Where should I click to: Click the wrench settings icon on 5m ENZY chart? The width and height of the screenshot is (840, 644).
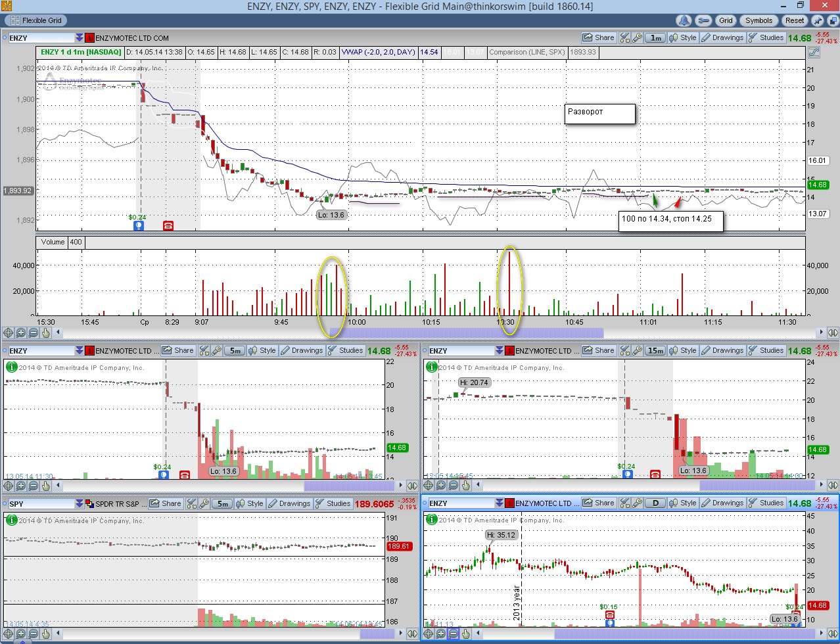point(216,350)
